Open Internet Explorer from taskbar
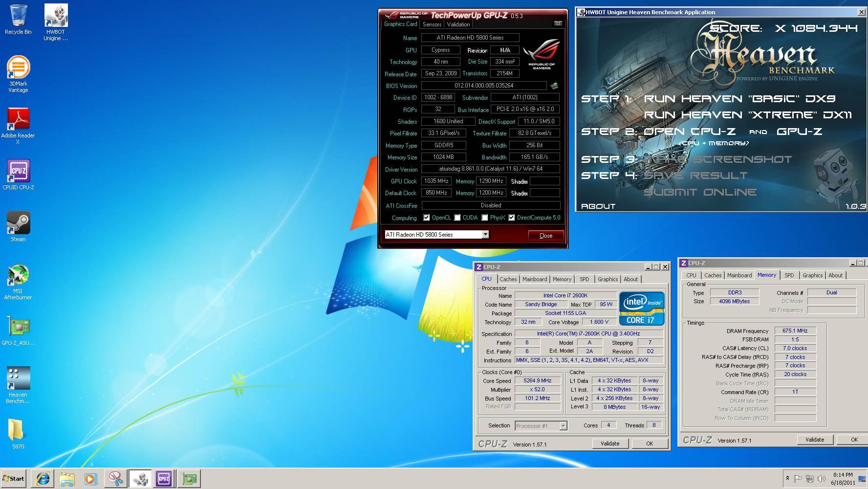 point(43,479)
